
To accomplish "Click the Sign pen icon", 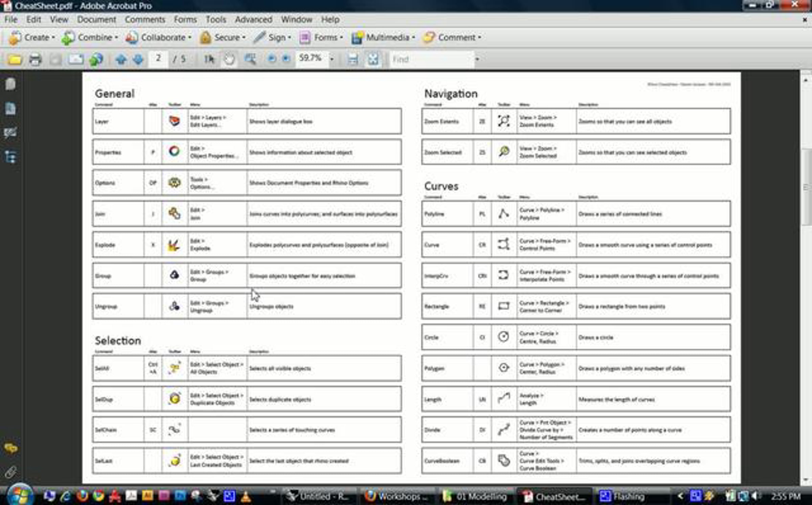I will point(259,38).
